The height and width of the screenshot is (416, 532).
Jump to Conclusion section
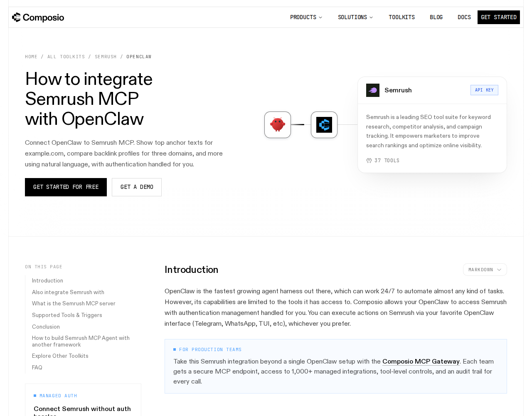[46, 327]
